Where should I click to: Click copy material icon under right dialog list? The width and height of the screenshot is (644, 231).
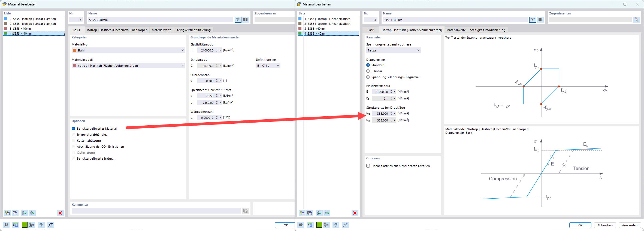point(310,213)
